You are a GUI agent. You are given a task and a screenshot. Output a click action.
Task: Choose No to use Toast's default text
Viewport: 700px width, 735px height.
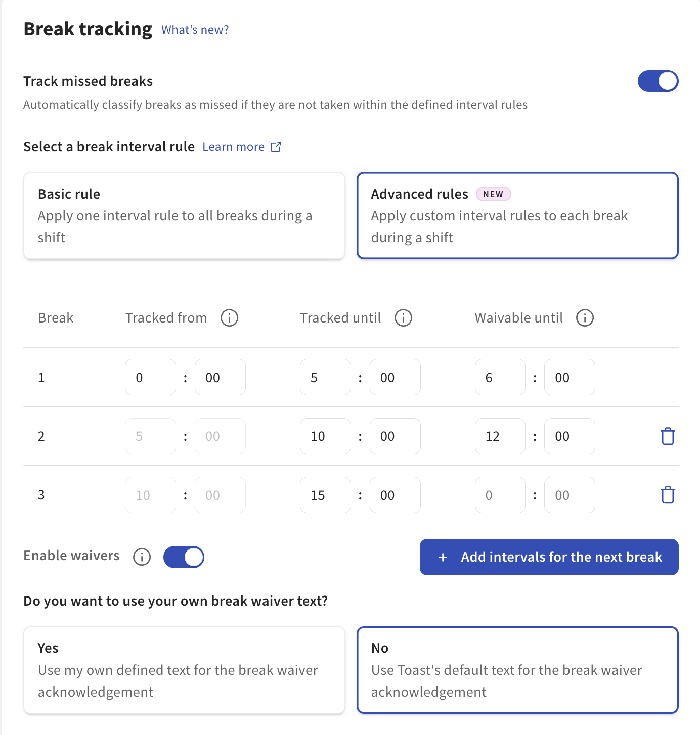click(517, 670)
